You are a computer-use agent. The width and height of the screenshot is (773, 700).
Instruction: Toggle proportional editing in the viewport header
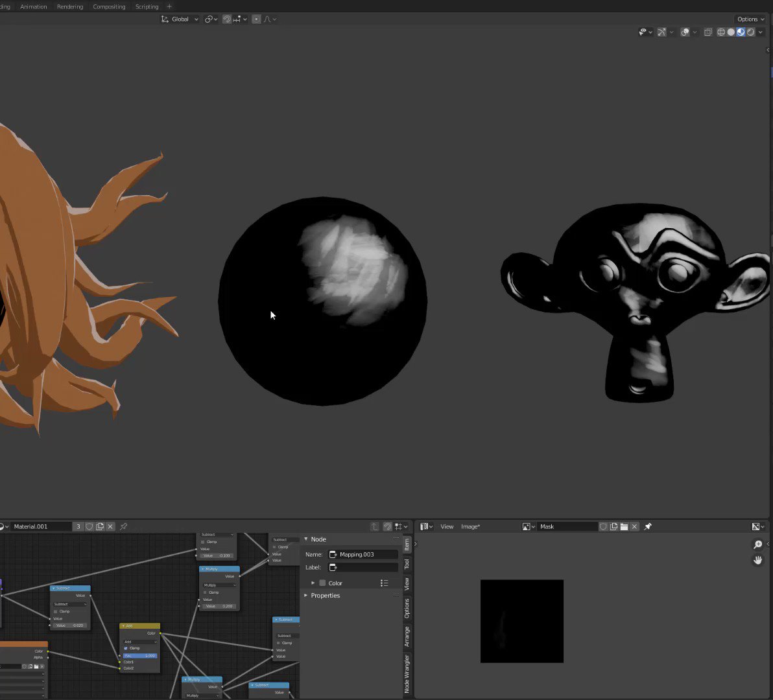pos(256,19)
